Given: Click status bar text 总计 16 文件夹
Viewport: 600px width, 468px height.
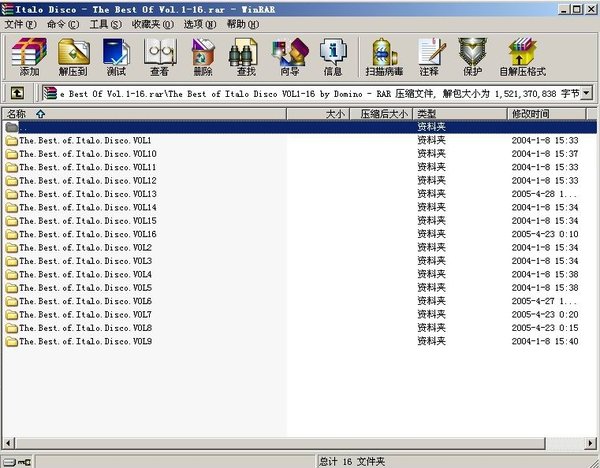Looking at the screenshot, I should pos(352,462).
